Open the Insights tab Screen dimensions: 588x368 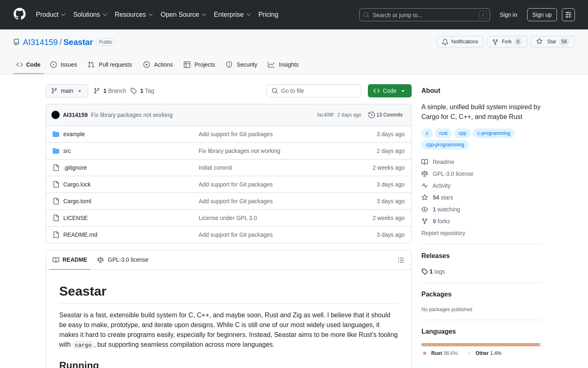pyautogui.click(x=283, y=65)
